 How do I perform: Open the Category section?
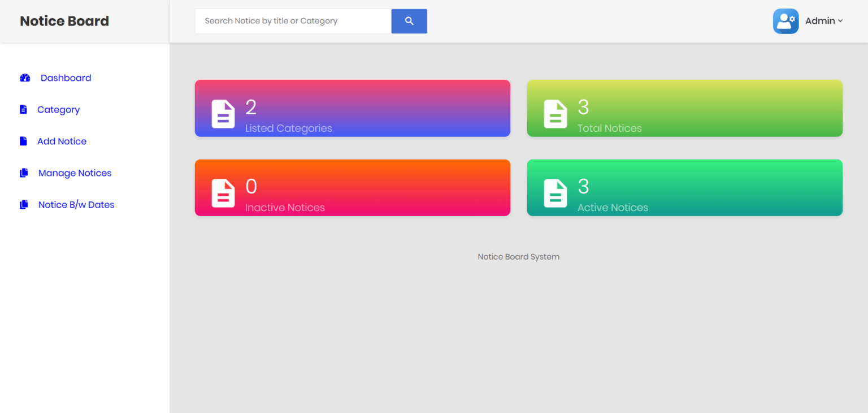tap(58, 109)
